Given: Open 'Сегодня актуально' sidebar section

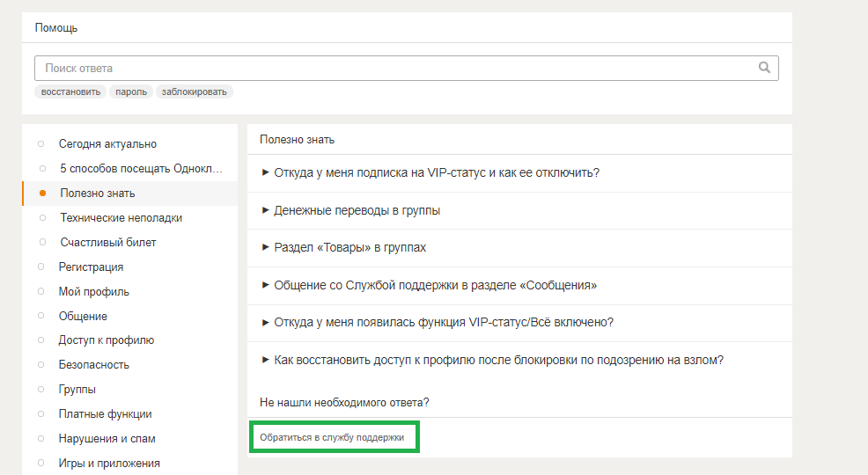Looking at the screenshot, I should click(x=107, y=143).
